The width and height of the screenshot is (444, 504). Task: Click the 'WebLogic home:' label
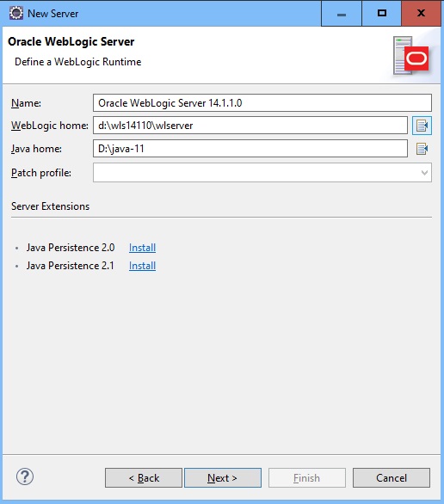tap(50, 126)
